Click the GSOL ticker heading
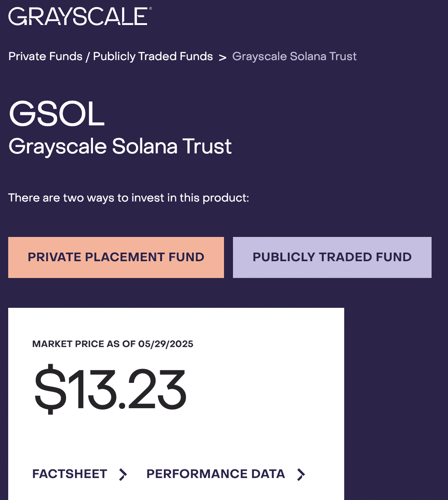The height and width of the screenshot is (500, 448). 57,114
